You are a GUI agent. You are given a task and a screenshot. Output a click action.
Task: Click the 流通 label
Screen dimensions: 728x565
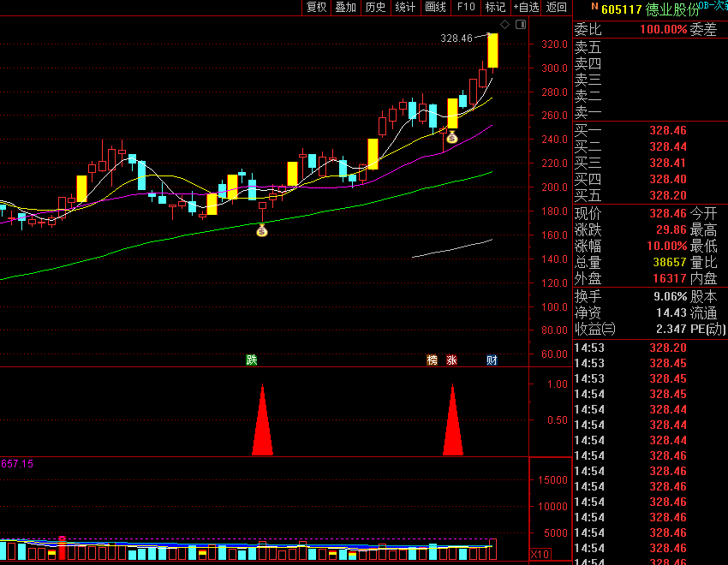click(x=703, y=312)
